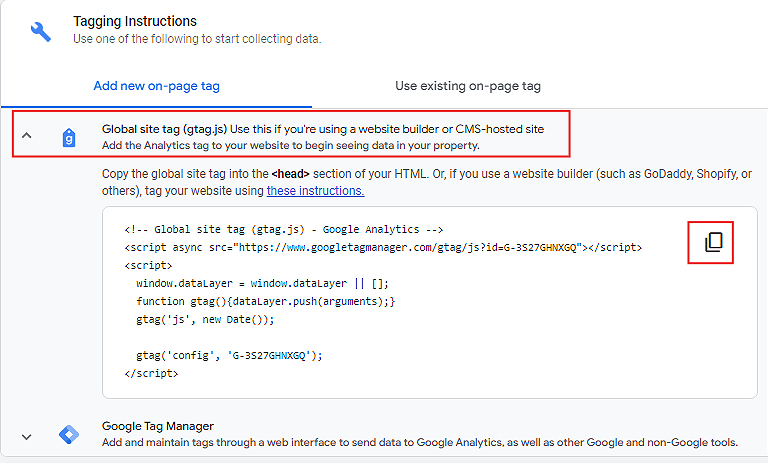Click the function gtag() code line
The height and width of the screenshot is (463, 768).
[x=265, y=301]
